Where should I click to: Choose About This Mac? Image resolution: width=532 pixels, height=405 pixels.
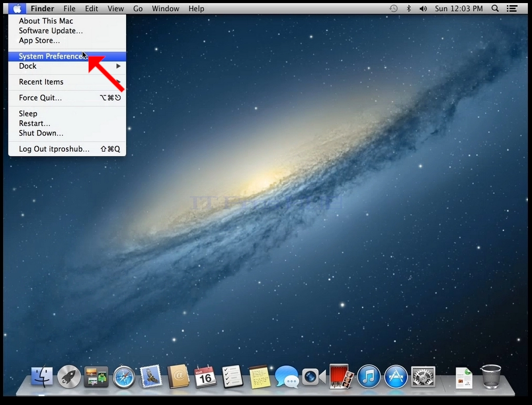[x=67, y=21]
